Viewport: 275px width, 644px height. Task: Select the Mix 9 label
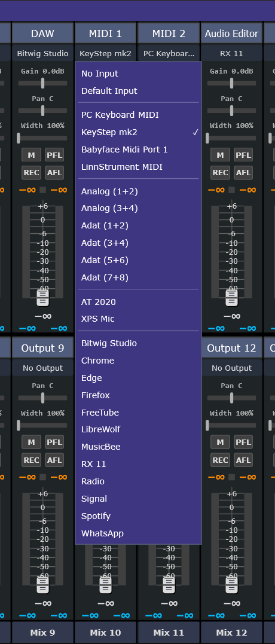42,633
